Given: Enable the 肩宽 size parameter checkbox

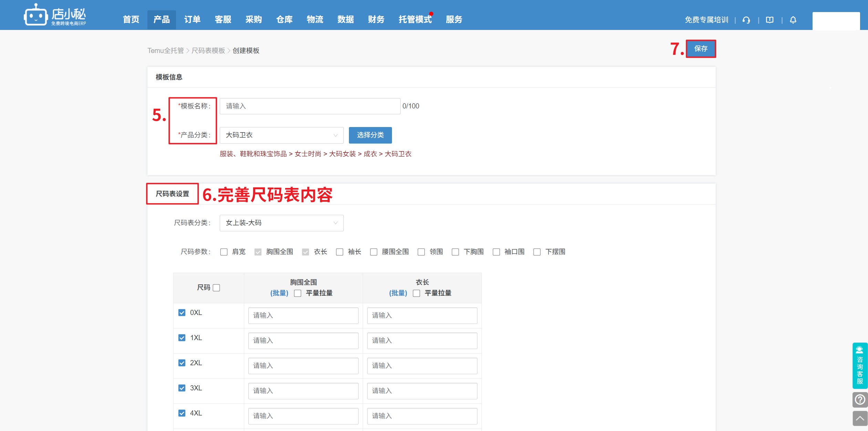Looking at the screenshot, I should coord(224,252).
